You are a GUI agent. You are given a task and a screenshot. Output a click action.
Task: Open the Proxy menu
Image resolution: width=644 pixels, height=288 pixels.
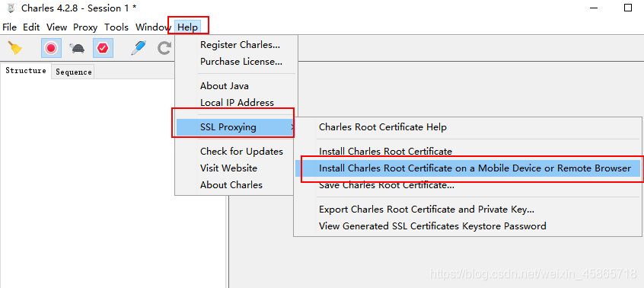pos(85,27)
